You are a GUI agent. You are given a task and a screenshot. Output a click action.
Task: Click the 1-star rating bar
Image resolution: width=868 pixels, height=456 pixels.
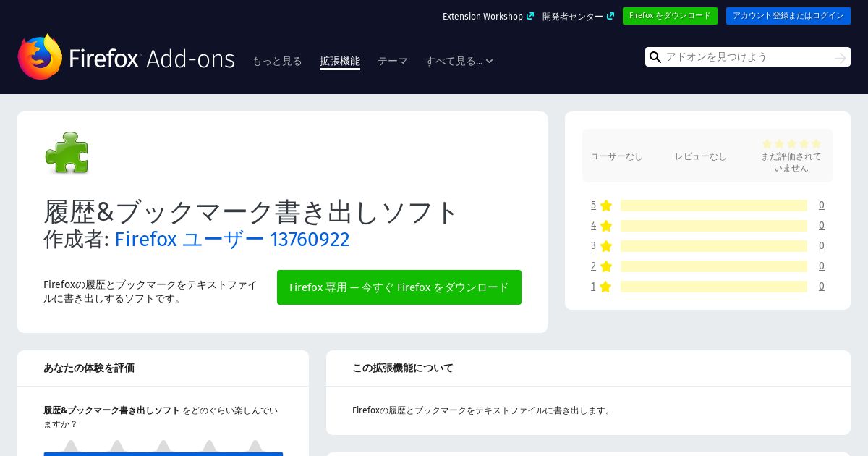coord(714,287)
